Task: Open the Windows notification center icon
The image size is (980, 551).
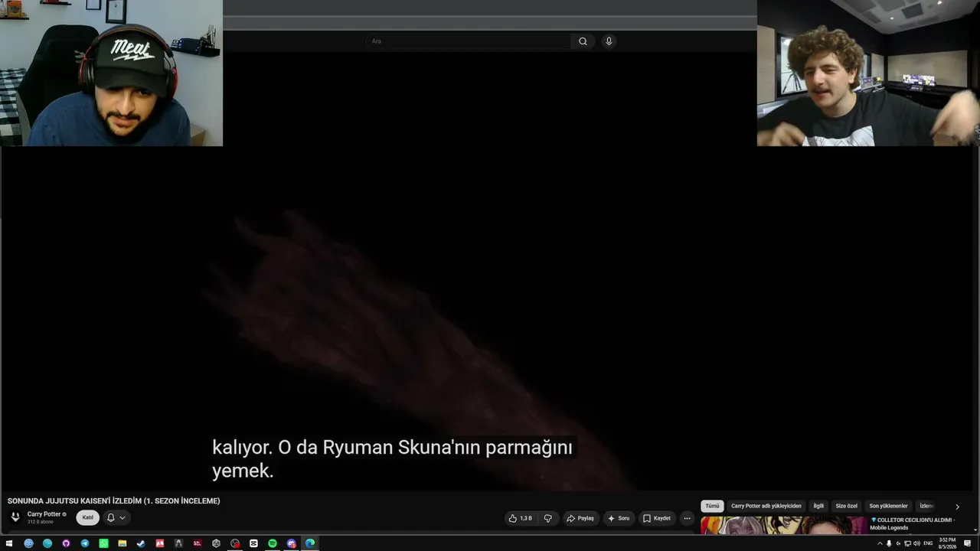Action: click(x=968, y=543)
